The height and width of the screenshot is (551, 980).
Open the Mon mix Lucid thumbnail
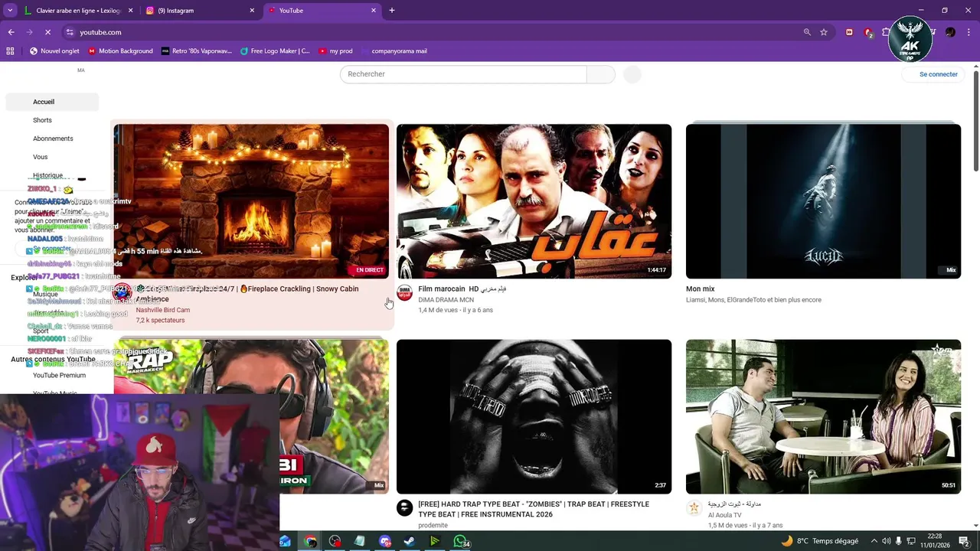823,201
